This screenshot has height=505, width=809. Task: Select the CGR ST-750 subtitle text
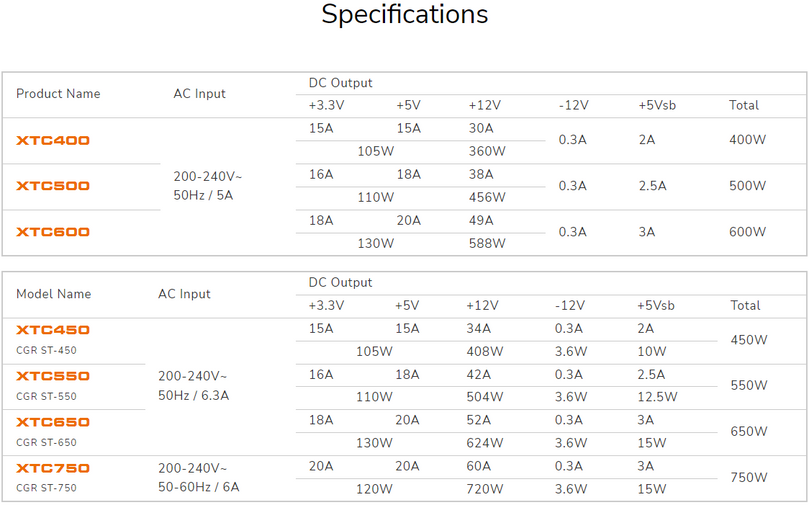click(x=46, y=488)
